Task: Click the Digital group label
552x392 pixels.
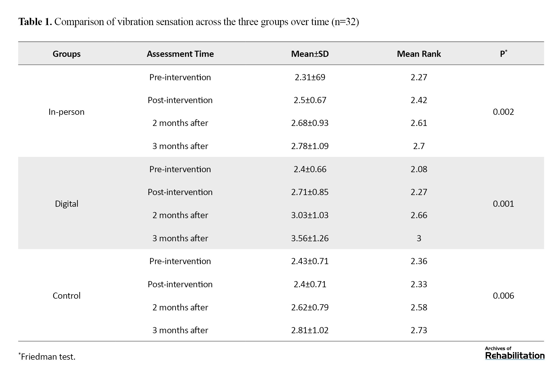Action: 67,204
